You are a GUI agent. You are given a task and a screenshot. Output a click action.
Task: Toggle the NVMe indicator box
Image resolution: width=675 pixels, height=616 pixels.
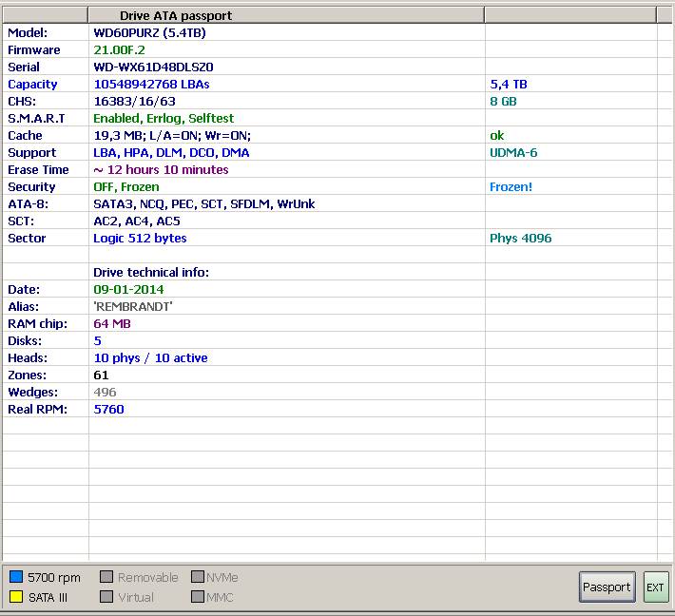pos(198,577)
